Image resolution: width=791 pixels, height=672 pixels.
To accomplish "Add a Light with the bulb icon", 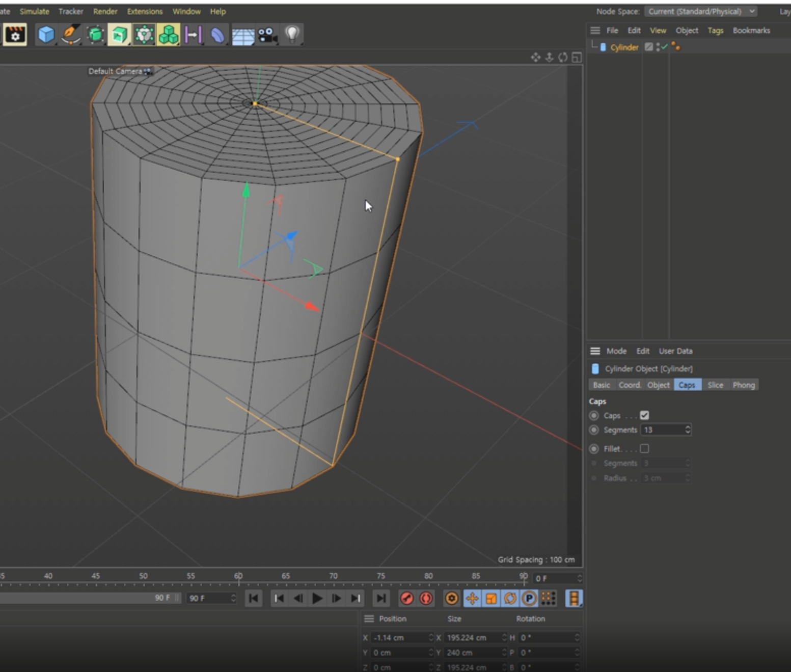I will (x=292, y=35).
